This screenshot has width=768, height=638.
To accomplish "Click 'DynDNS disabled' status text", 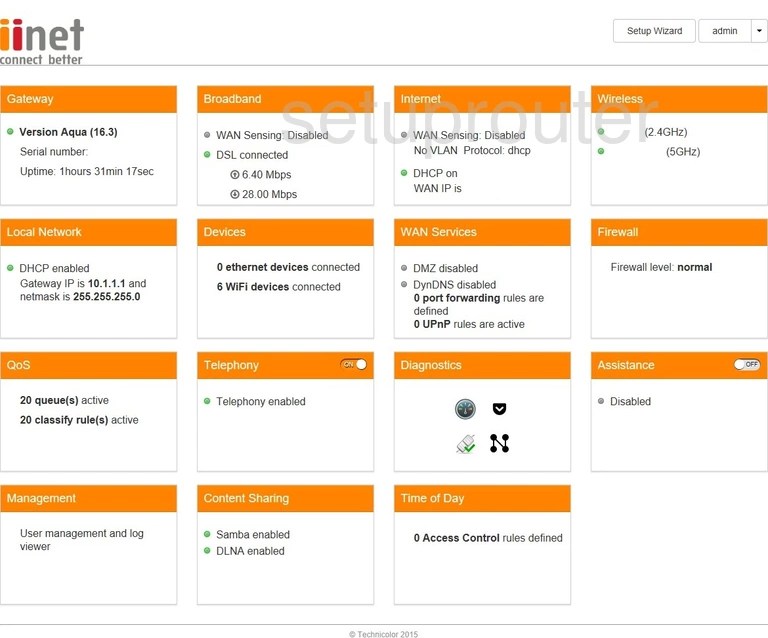I will pyautogui.click(x=455, y=285).
